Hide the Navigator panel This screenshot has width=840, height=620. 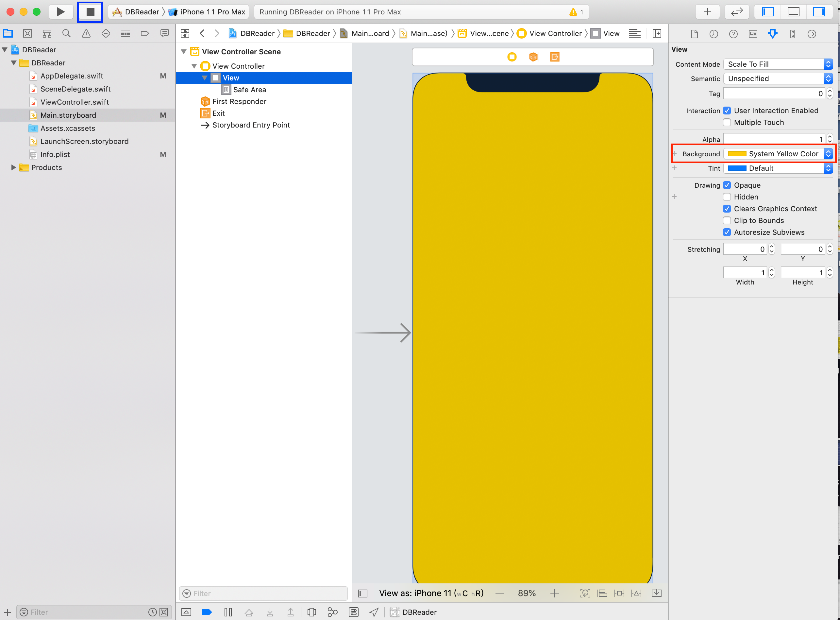point(768,12)
